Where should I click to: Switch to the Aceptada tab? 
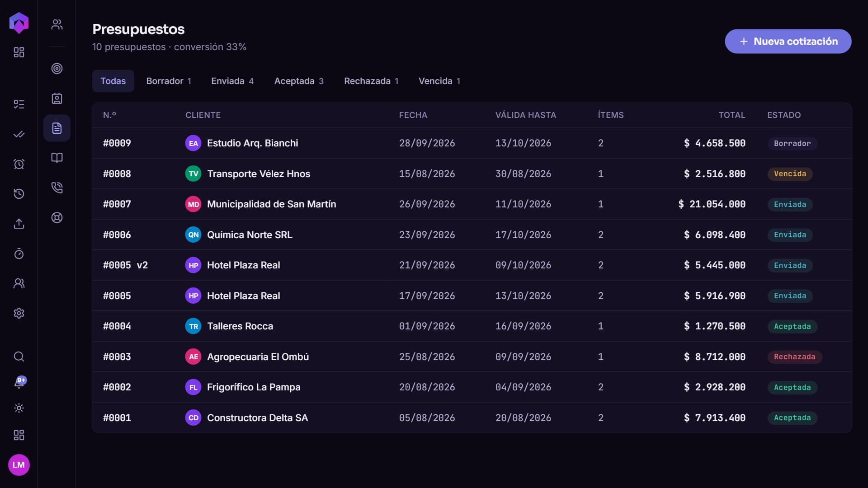[299, 81]
